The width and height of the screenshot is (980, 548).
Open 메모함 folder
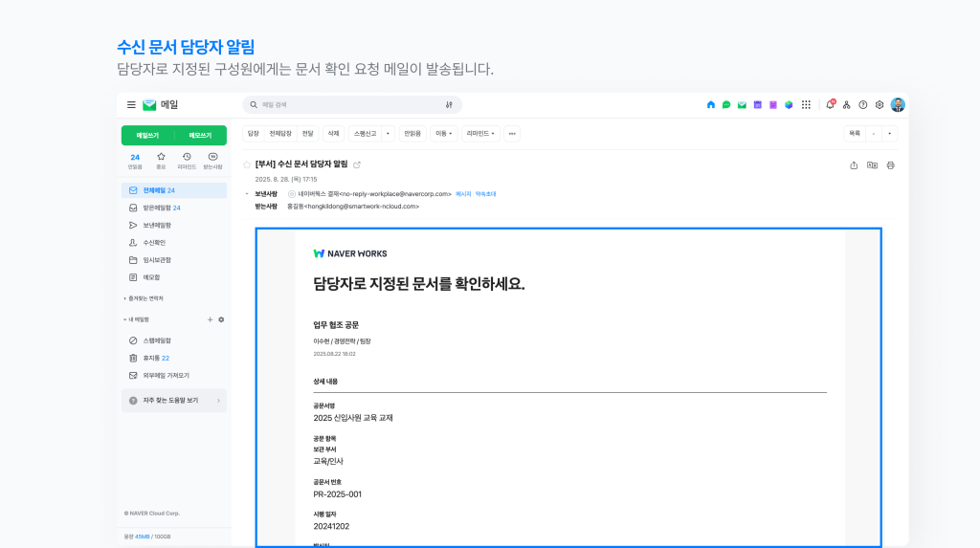point(174,277)
